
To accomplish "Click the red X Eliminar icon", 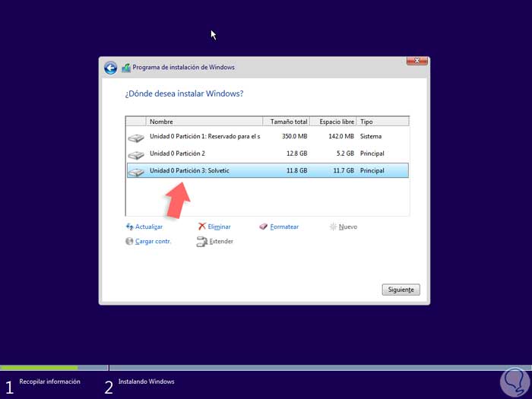I will click(x=202, y=226).
